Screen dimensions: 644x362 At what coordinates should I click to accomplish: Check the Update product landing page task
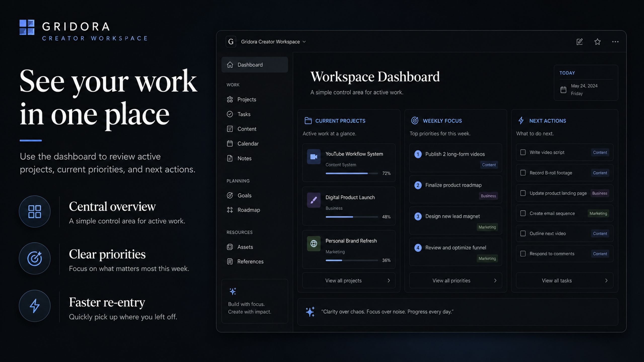523,193
